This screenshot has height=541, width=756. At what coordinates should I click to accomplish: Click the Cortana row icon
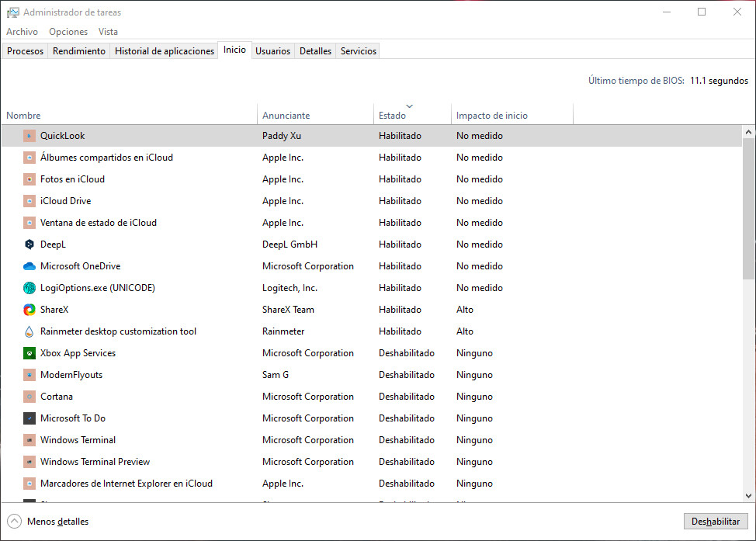29,397
